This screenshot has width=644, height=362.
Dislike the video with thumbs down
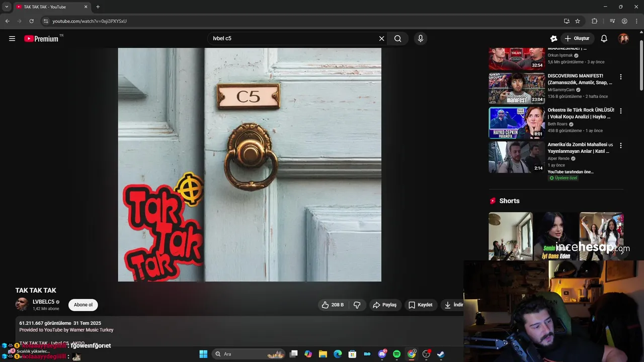click(357, 305)
